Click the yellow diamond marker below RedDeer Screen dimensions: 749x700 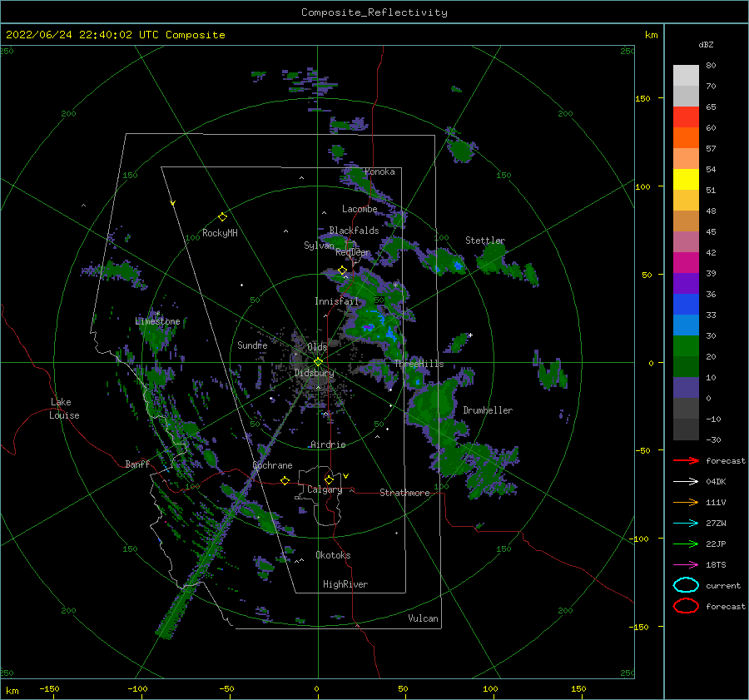(x=342, y=271)
